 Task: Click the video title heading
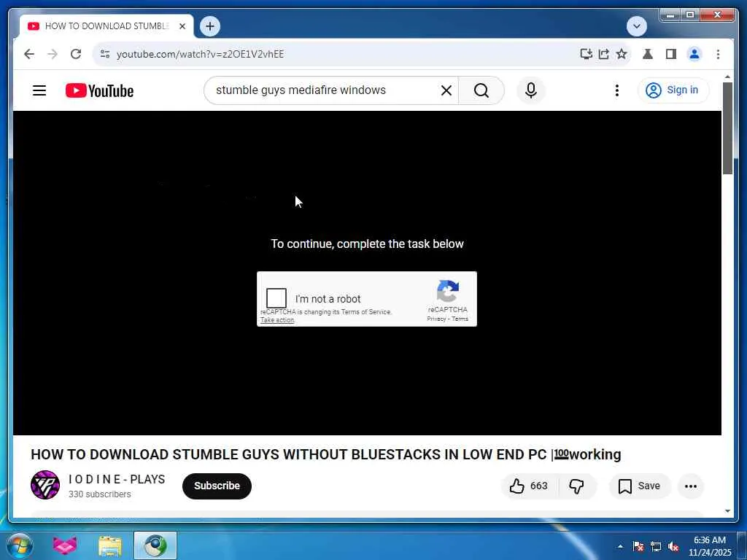(x=326, y=454)
